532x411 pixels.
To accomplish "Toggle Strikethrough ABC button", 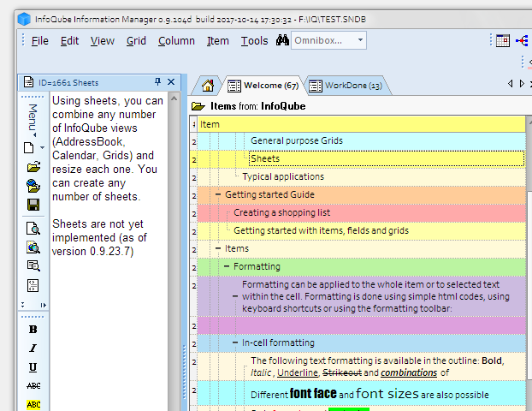I will click(33, 386).
